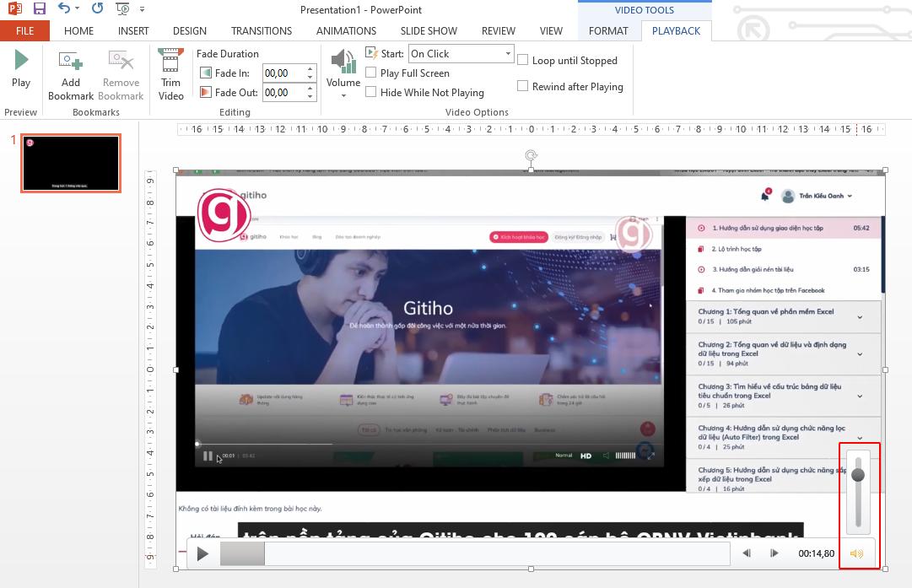Open the Trim Video tool
Image resolution: width=912 pixels, height=588 pixels.
(x=170, y=72)
